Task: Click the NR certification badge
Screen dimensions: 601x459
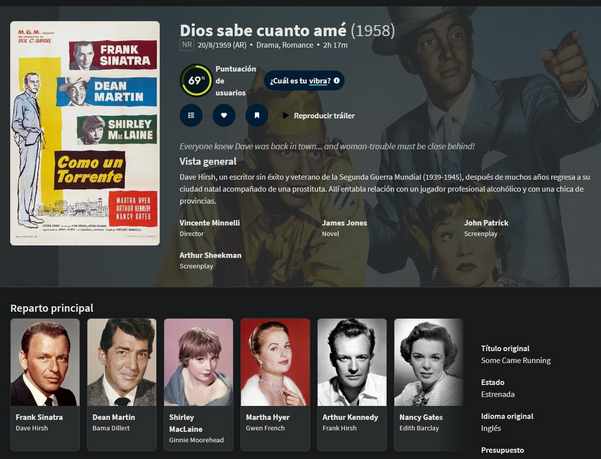Action: click(187, 45)
